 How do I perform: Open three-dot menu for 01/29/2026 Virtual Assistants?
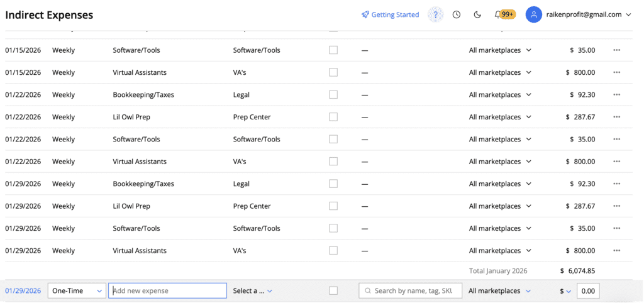point(616,251)
